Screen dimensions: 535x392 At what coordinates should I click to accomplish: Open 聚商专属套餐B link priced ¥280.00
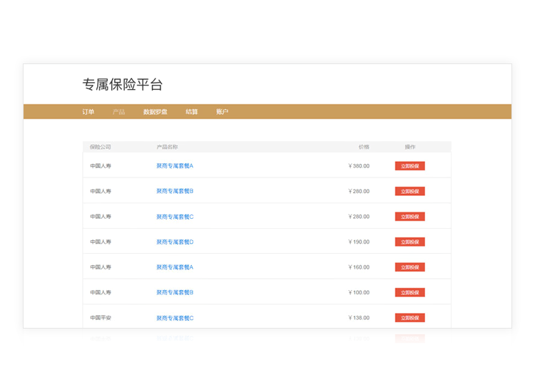tap(175, 191)
